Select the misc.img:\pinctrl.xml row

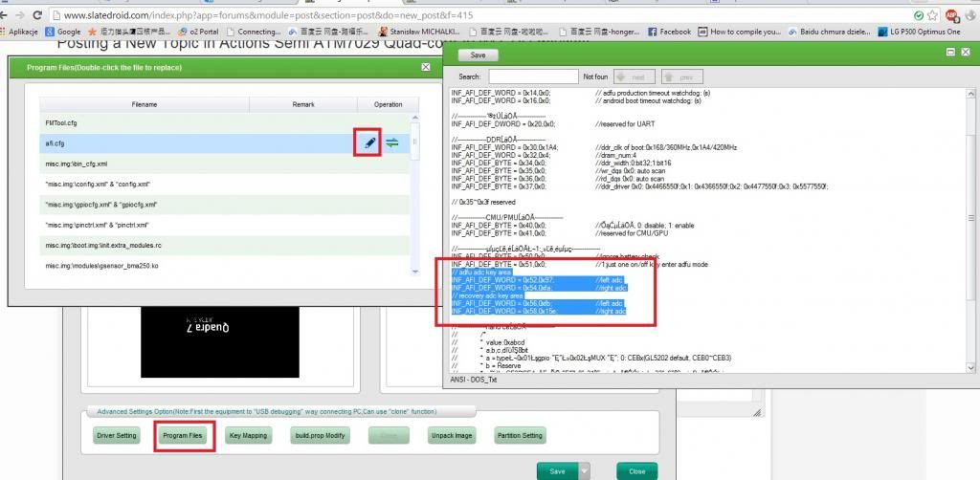coord(224,225)
